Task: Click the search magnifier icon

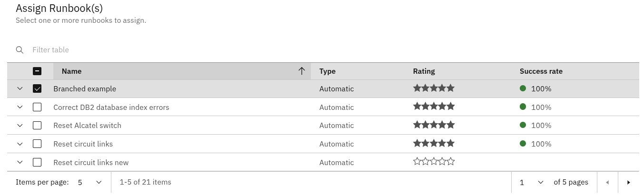Action: (20, 50)
